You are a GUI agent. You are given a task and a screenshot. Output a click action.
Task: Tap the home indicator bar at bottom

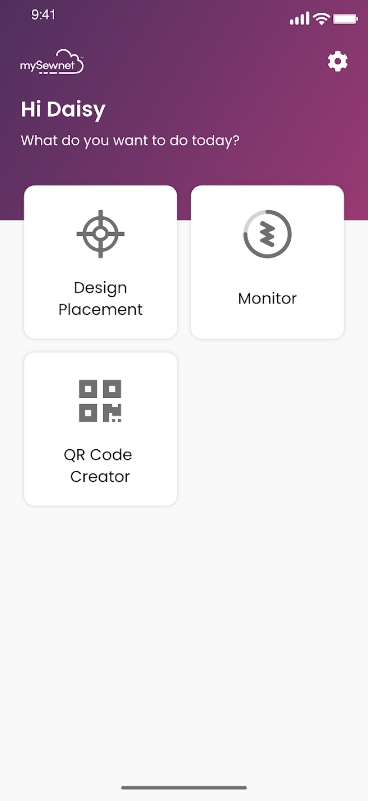pos(184,787)
